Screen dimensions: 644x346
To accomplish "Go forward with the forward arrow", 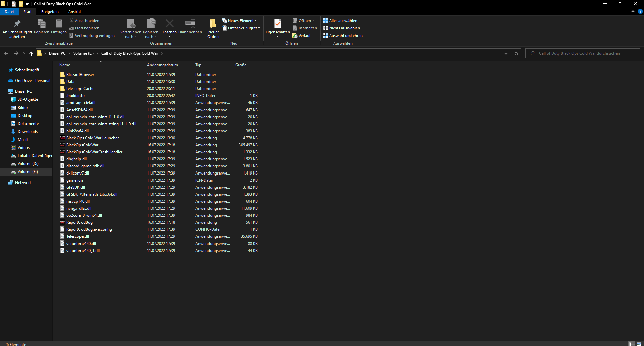I will [16, 53].
